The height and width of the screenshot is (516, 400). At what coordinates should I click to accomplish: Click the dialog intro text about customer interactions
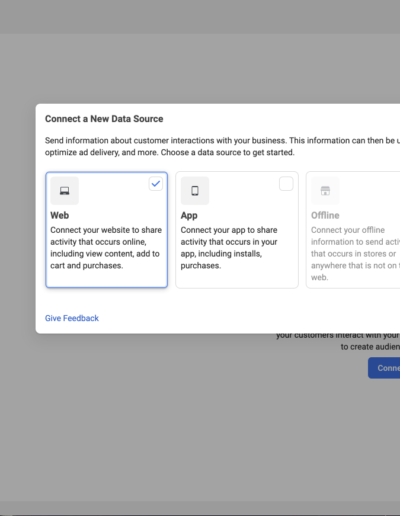pos(222,140)
